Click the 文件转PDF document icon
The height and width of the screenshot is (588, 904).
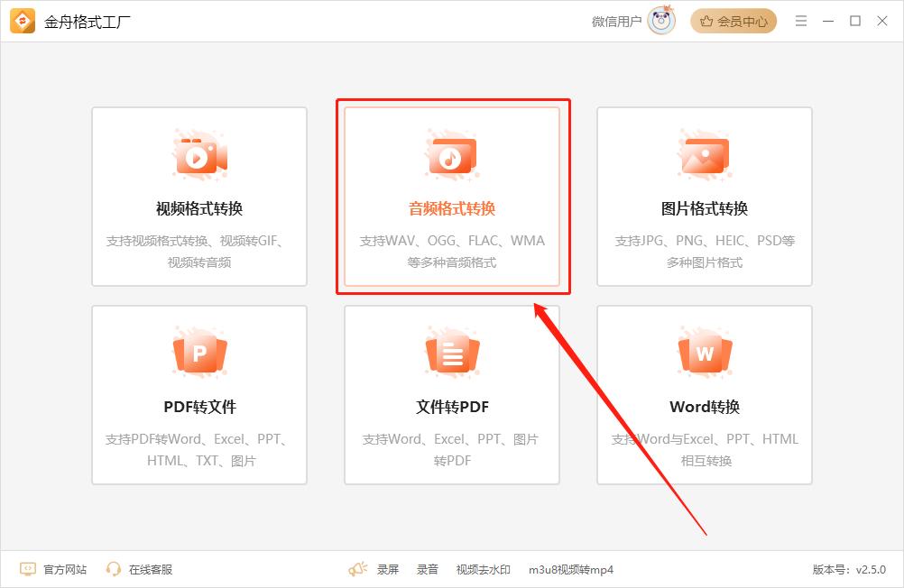pyautogui.click(x=453, y=353)
